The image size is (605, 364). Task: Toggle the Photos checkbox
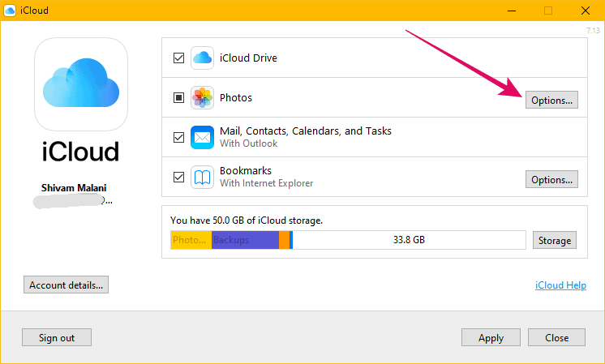(178, 97)
